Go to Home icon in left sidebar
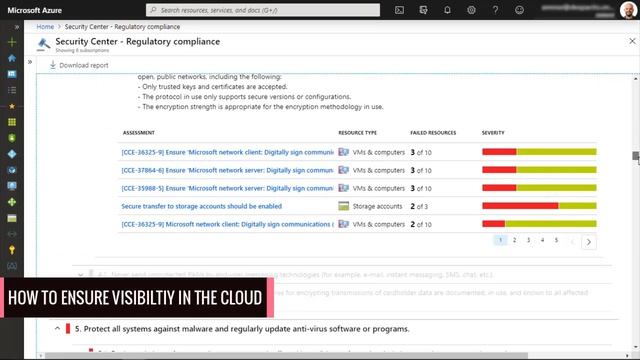 pyautogui.click(x=12, y=58)
